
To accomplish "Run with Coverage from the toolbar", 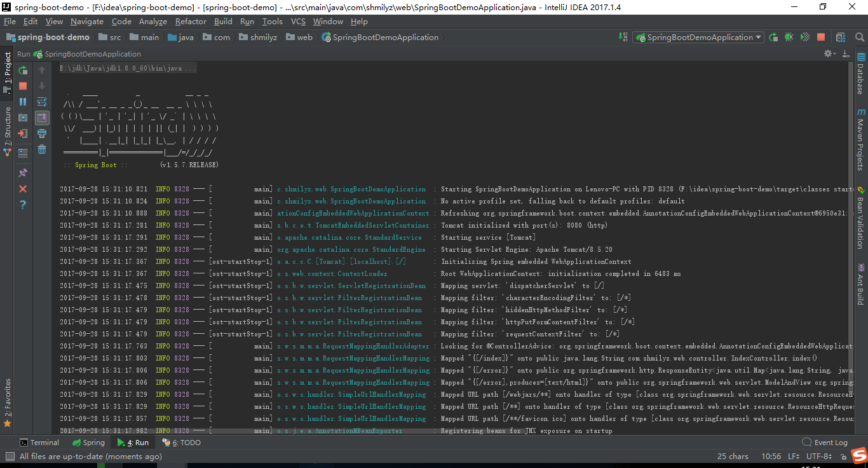I will point(804,37).
